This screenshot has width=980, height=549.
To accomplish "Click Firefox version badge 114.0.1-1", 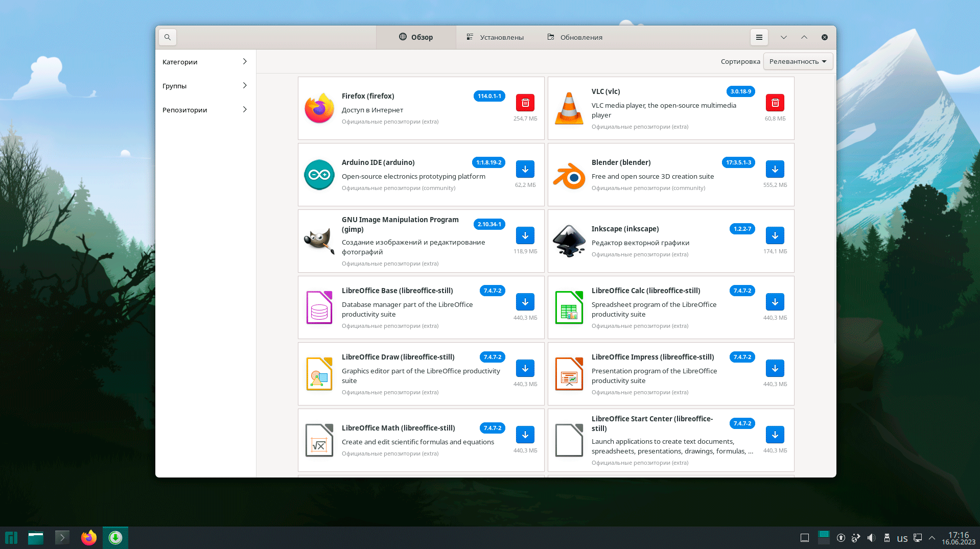I will [x=489, y=96].
